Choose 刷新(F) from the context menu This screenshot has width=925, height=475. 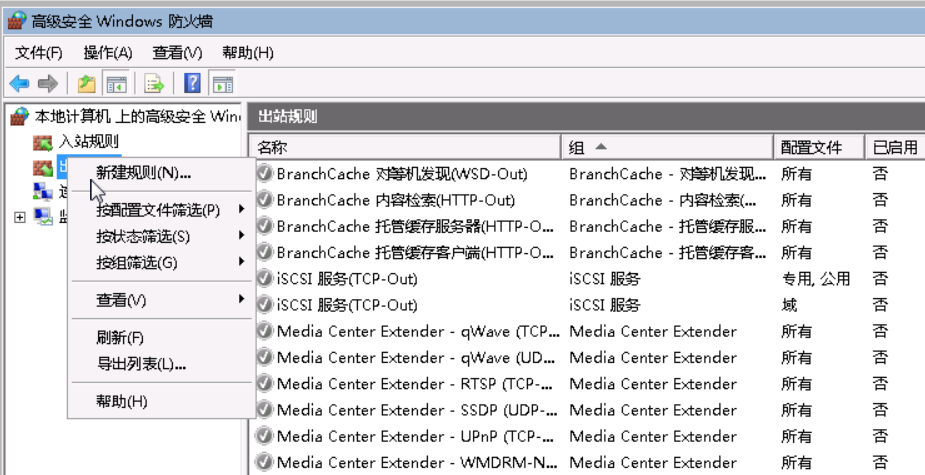coord(162,338)
